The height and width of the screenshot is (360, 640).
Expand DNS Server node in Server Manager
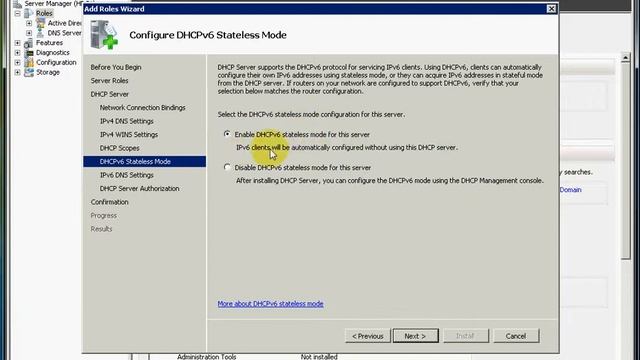29,33
